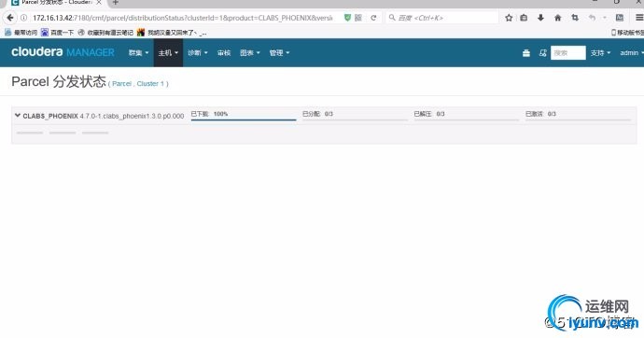Open the 图表 dropdown menu
This screenshot has height=338, width=644.
250,53
